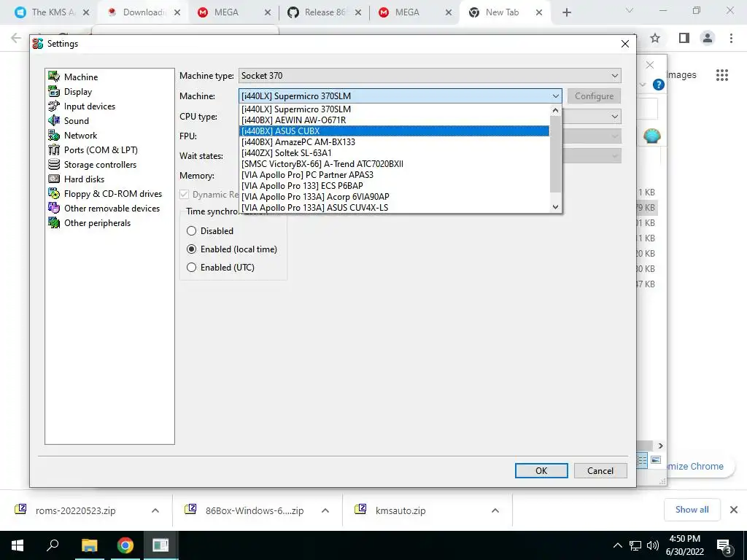The image size is (747, 560).
Task: Select Disabled time synchronization option
Action: (192, 231)
